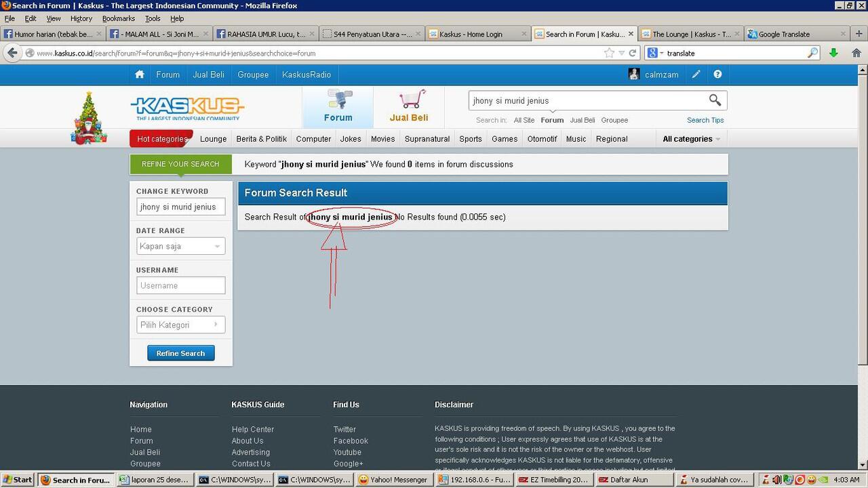Click the Kaskus home icon in the blue bar
The height and width of the screenshot is (488, 868).
(x=140, y=75)
